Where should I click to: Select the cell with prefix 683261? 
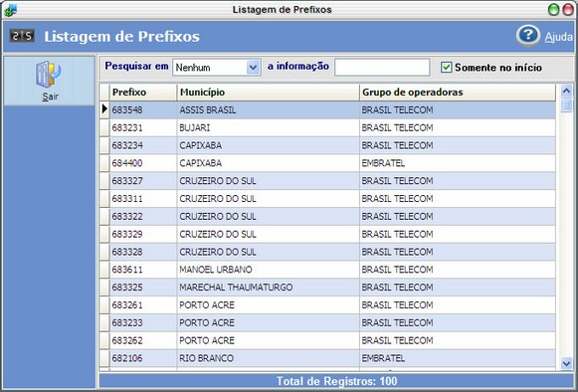(143, 304)
